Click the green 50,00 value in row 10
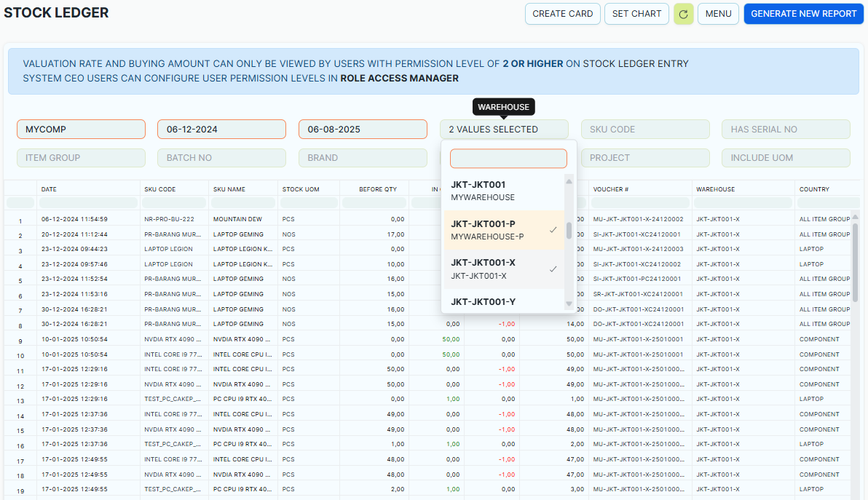The width and height of the screenshot is (868, 500). (x=451, y=354)
